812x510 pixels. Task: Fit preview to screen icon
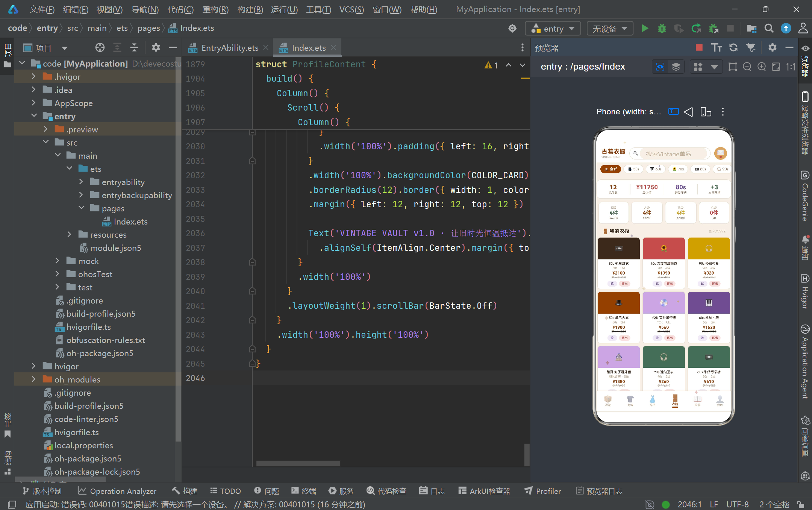tap(776, 67)
